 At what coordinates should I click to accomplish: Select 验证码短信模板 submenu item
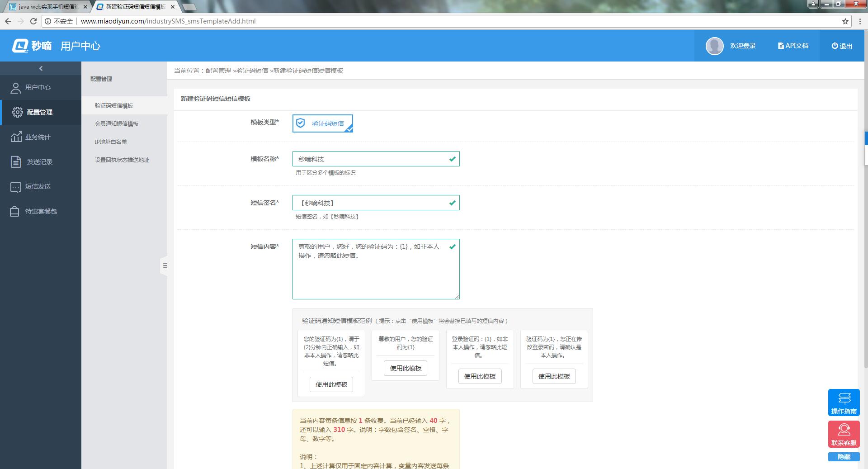tap(124, 105)
